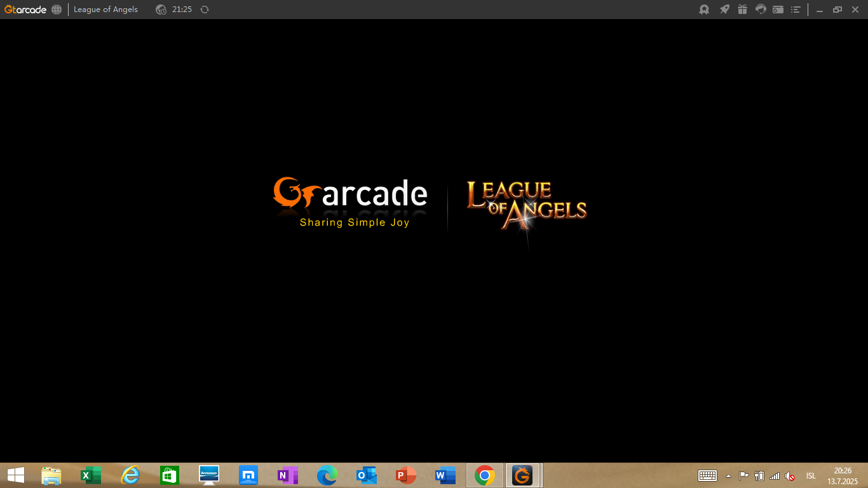The width and height of the screenshot is (868, 488).
Task: Launch Maxthon browser from taskbar
Action: [x=248, y=475]
